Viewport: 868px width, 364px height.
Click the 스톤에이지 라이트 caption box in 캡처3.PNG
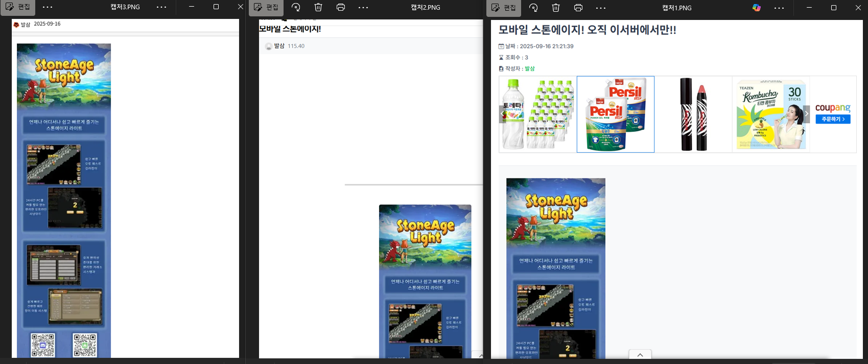(64, 125)
